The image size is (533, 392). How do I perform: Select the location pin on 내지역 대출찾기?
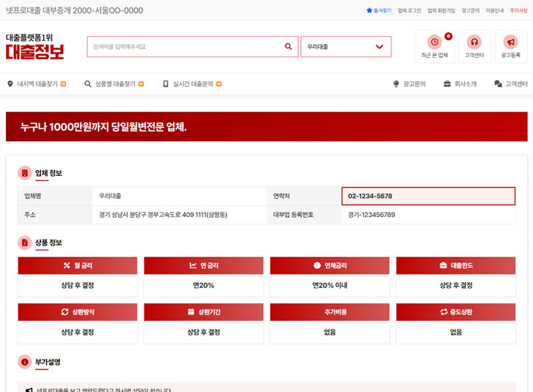tap(9, 83)
